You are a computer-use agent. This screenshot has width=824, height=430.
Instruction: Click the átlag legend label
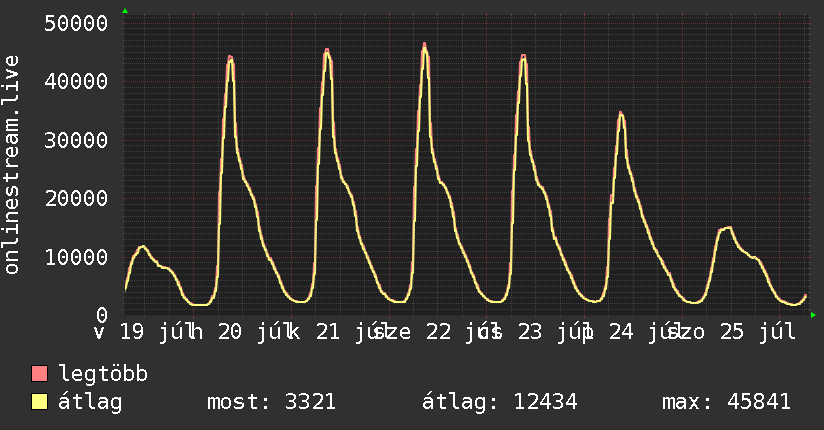tap(90, 402)
